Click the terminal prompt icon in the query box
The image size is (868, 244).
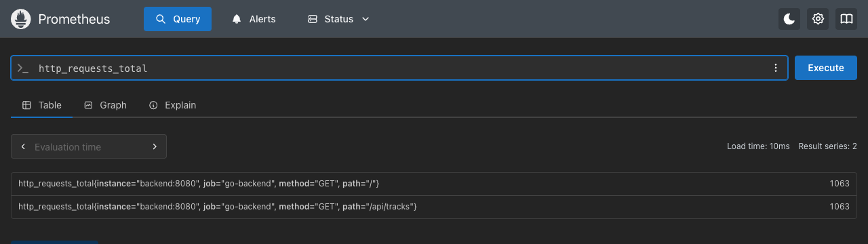[23, 68]
